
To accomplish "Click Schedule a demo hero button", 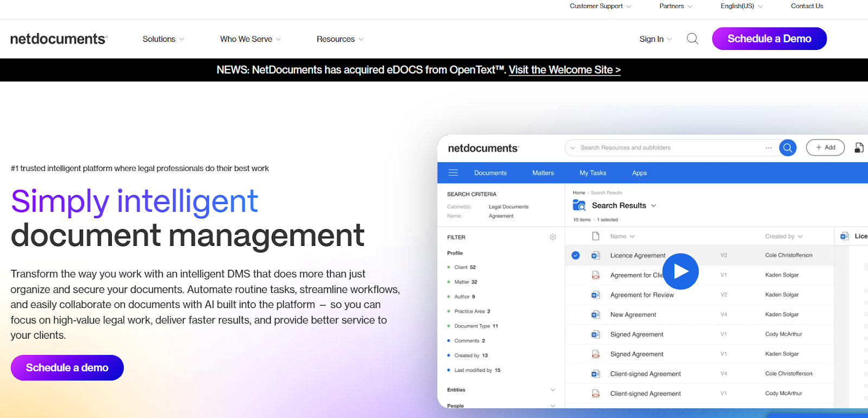I will pyautogui.click(x=67, y=368).
